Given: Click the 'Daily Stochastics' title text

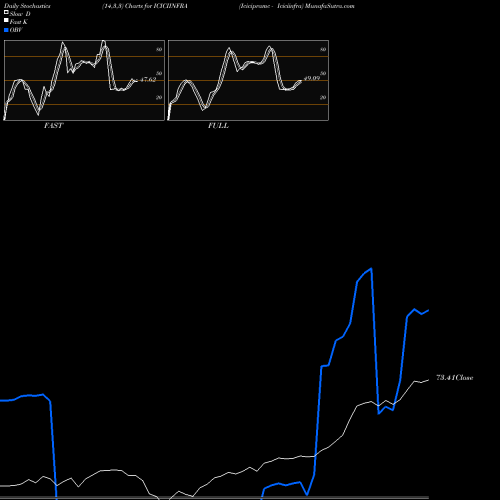Looking at the screenshot, I should pos(27,6).
